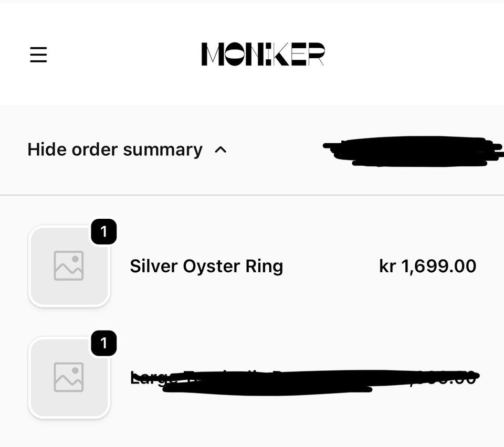Click the second item's placeholder image icon
The image size is (504, 447).
(x=69, y=377)
